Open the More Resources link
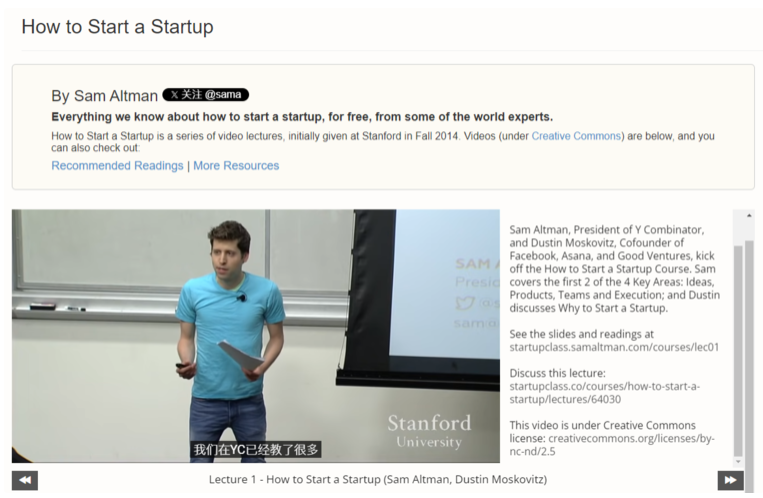The width and height of the screenshot is (763, 498). (236, 166)
